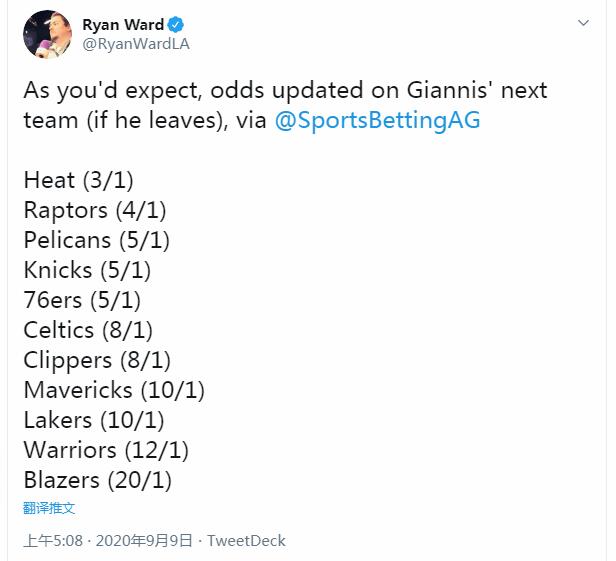This screenshot has width=616, height=561.
Task: Click the 翻译推文 translate tweet link
Action: point(49,508)
